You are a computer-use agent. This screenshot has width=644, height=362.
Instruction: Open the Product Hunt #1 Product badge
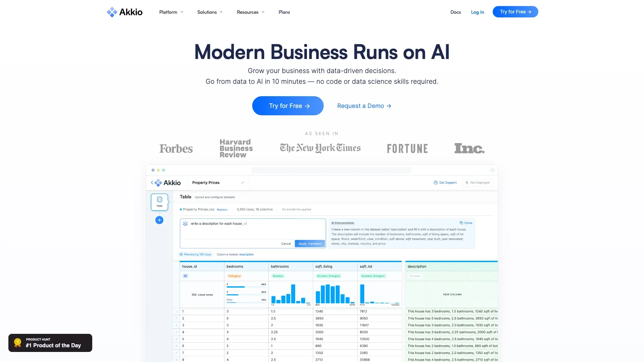point(50,343)
